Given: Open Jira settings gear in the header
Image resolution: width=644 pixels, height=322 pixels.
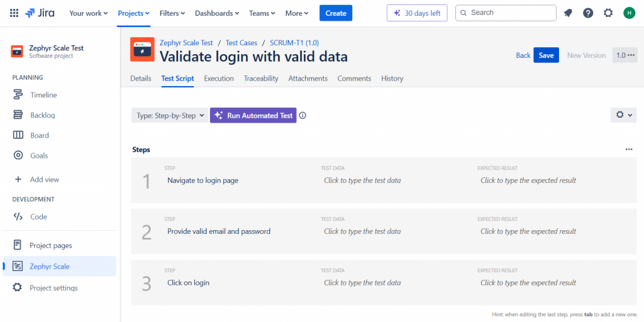Looking at the screenshot, I should click(x=608, y=13).
